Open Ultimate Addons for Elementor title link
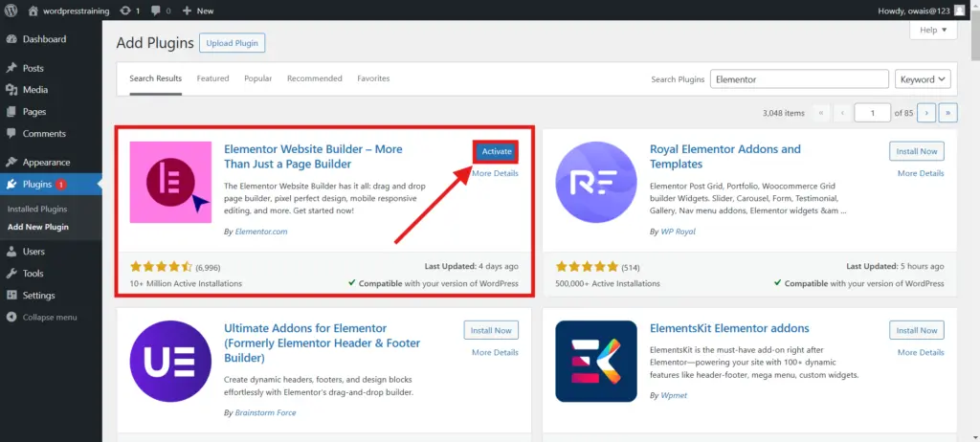Image resolution: width=980 pixels, height=442 pixels. coord(322,343)
